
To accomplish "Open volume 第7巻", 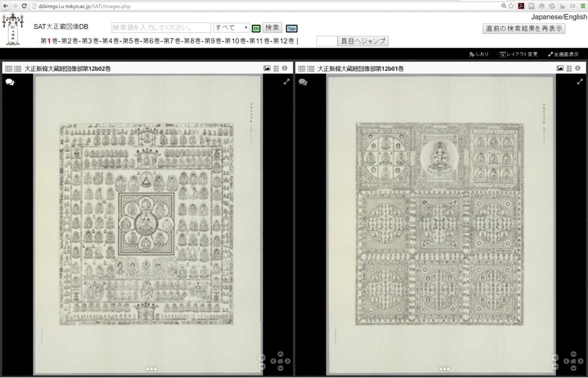I will [x=172, y=41].
